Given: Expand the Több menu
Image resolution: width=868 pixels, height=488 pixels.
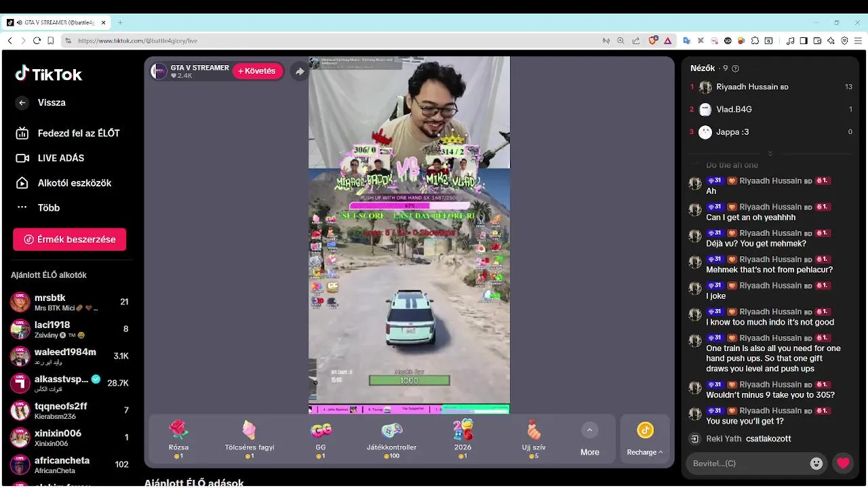Looking at the screenshot, I should tap(39, 207).
